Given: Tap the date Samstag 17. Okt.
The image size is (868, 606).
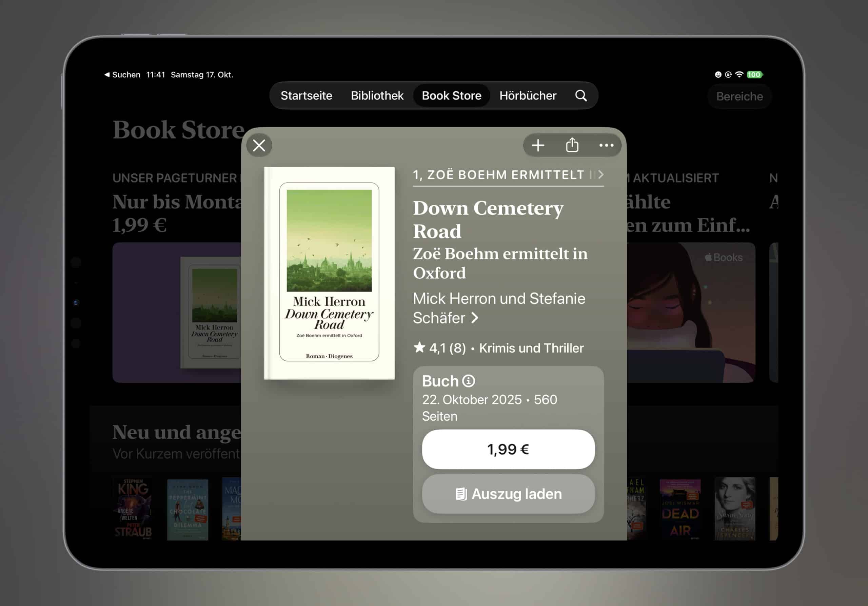Looking at the screenshot, I should coord(202,75).
